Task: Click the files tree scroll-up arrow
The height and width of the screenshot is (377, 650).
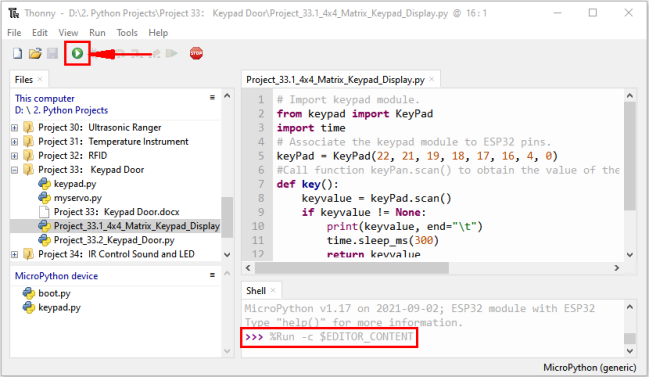Action: pos(227,96)
